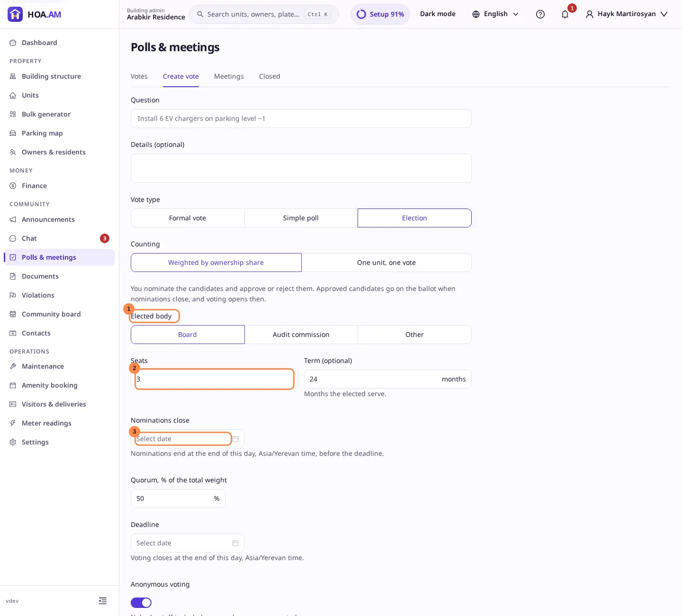Viewport: 682px width, 616px height.
Task: Open the Hayk Martirosyan user menu
Action: point(627,14)
